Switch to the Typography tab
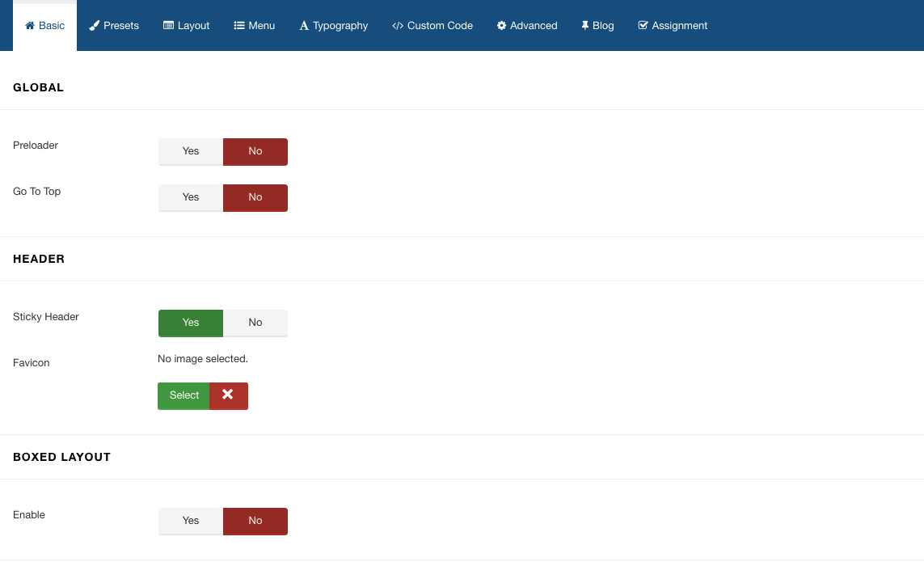 334,26
